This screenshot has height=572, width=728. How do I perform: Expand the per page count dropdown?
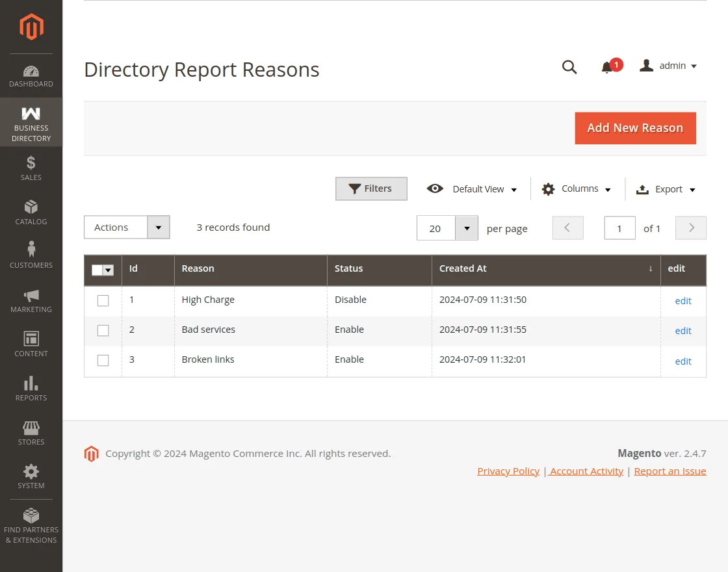point(466,228)
